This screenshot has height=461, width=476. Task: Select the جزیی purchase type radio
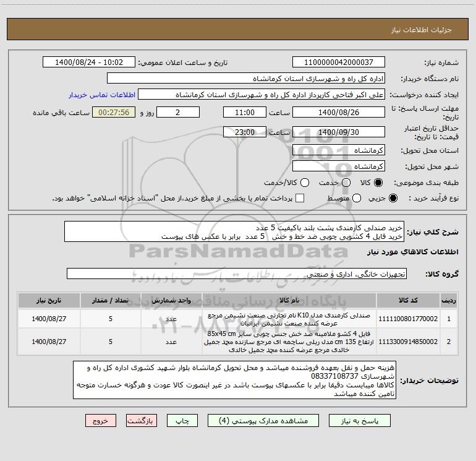[x=393, y=198]
